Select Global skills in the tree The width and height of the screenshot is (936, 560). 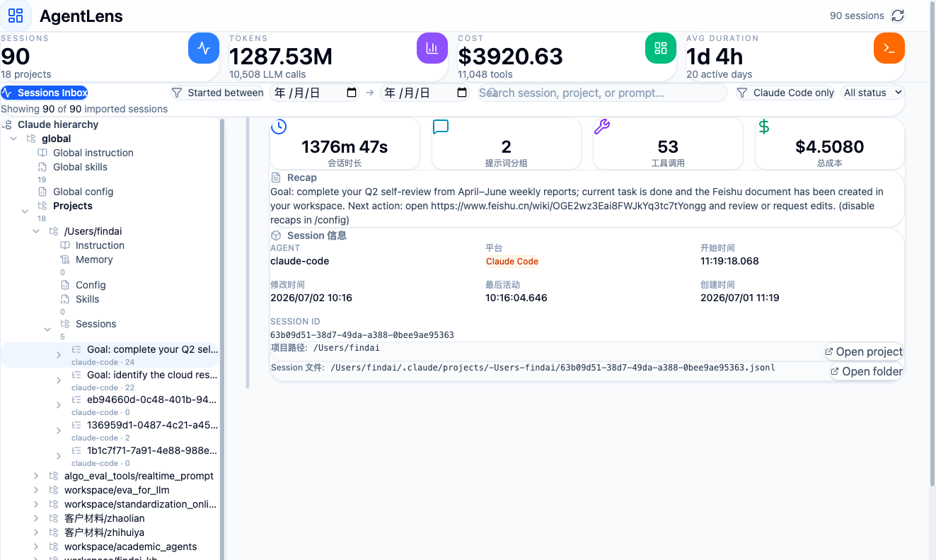tap(80, 167)
